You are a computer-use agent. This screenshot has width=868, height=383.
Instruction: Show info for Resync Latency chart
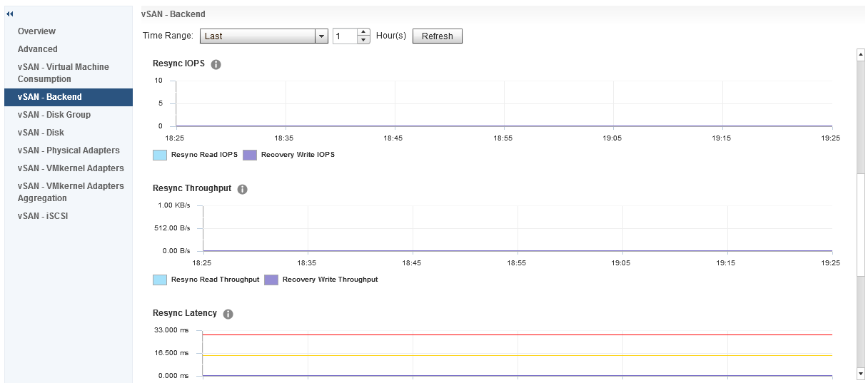pyautogui.click(x=228, y=314)
